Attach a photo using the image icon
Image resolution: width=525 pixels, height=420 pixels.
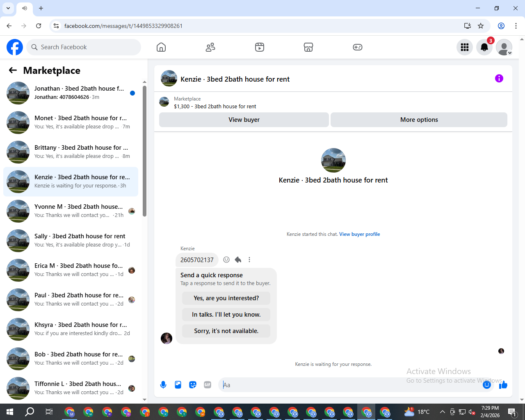pyautogui.click(x=178, y=385)
